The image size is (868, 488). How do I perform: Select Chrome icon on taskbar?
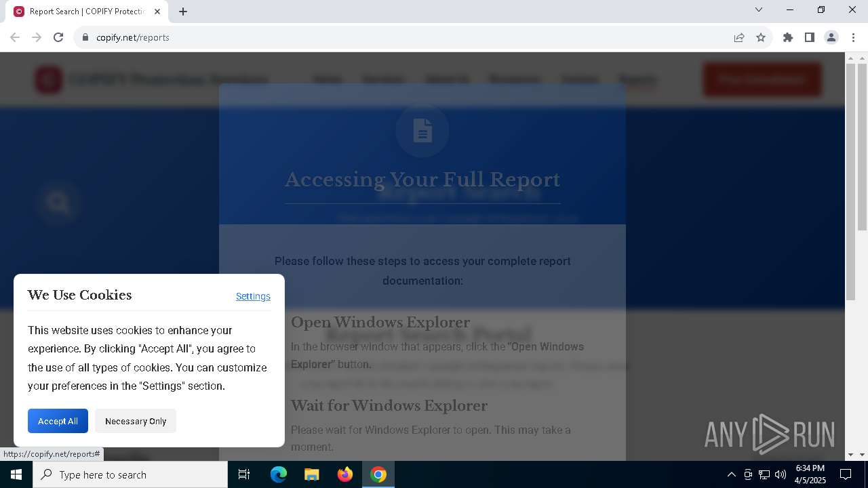378,474
